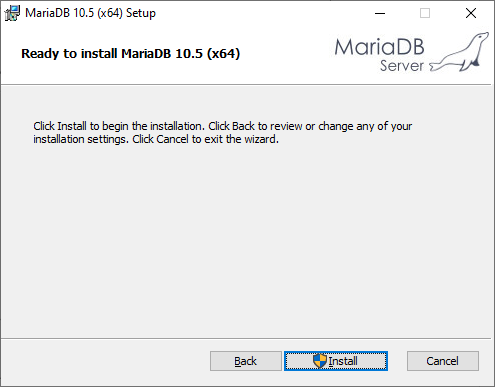Start installation with the Install button

tap(336, 361)
